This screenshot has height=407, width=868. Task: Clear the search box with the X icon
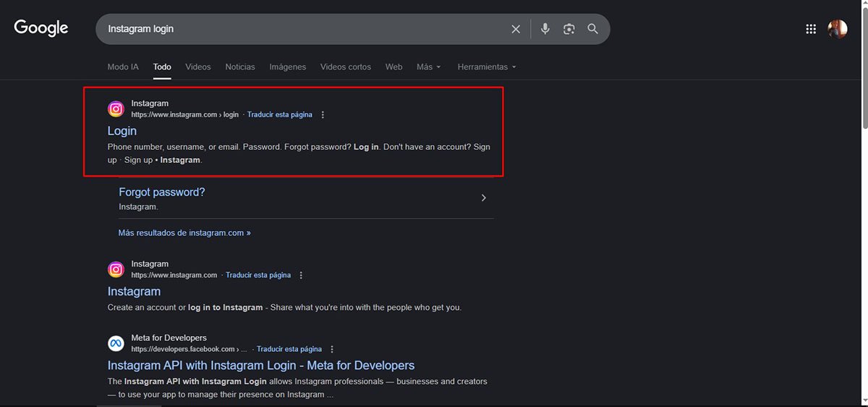pos(516,29)
